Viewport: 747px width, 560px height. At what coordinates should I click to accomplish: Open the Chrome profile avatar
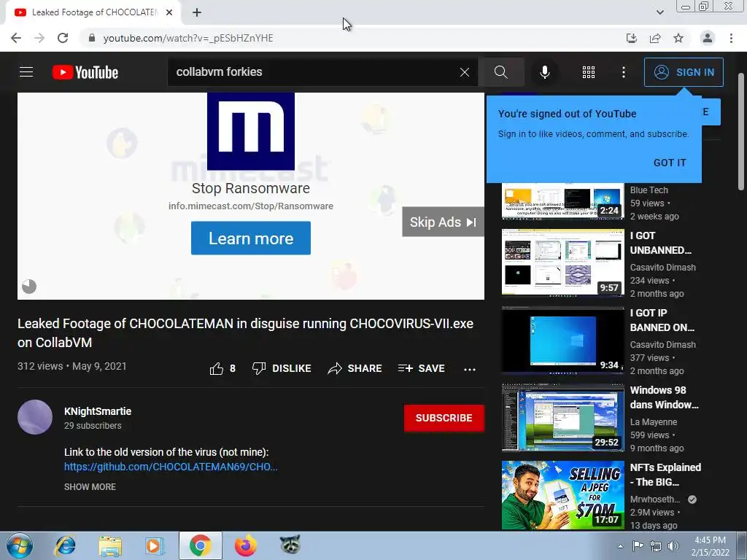tap(708, 38)
